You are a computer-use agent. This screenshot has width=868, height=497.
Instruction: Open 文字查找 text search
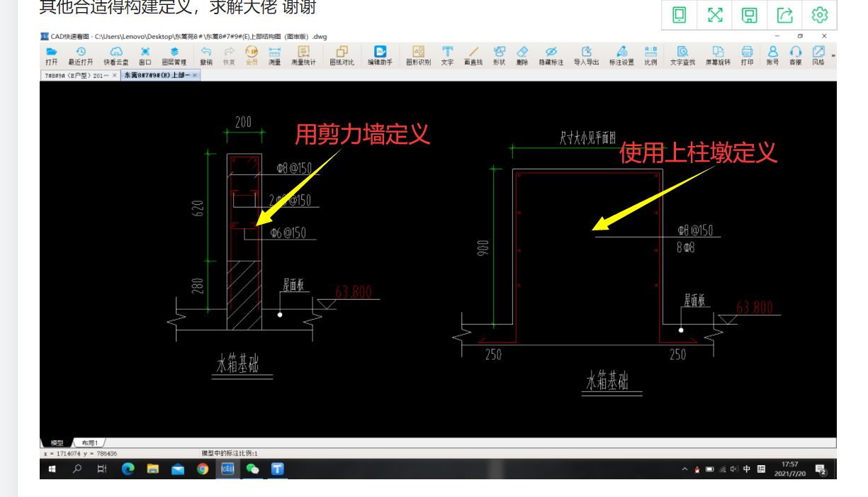click(x=683, y=55)
